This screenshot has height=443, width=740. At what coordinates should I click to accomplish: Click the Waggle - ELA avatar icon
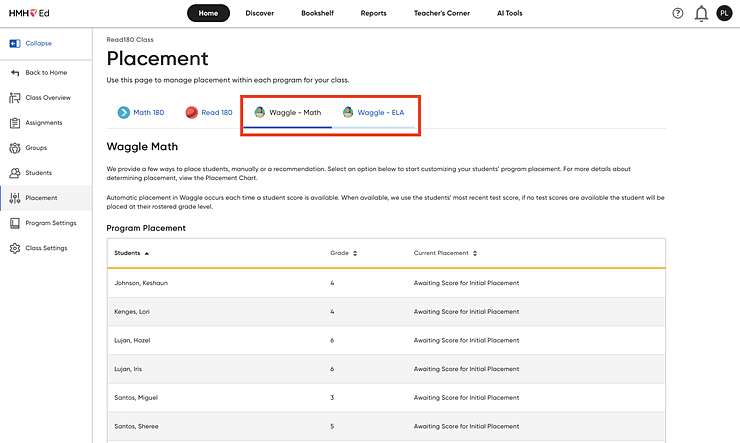click(348, 112)
